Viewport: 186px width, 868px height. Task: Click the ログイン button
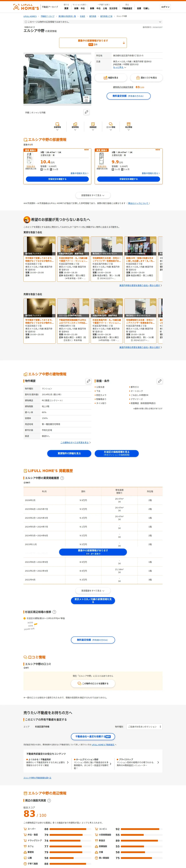[x=165, y=7]
